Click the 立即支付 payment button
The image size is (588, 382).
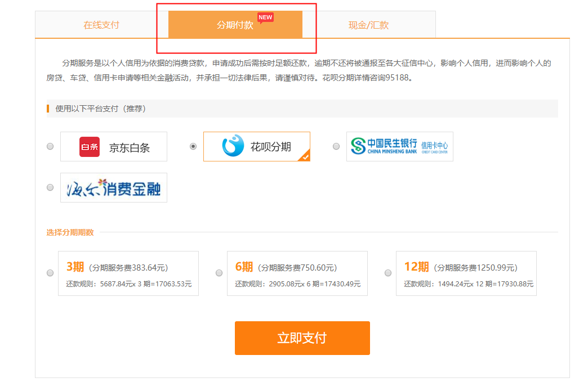coord(302,338)
